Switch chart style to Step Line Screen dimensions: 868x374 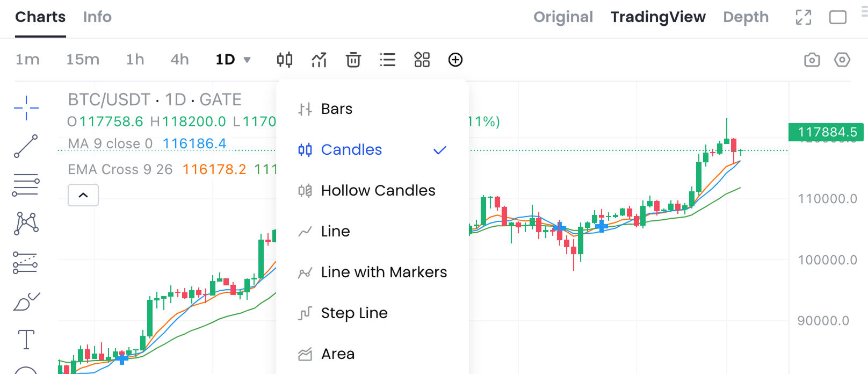(354, 313)
